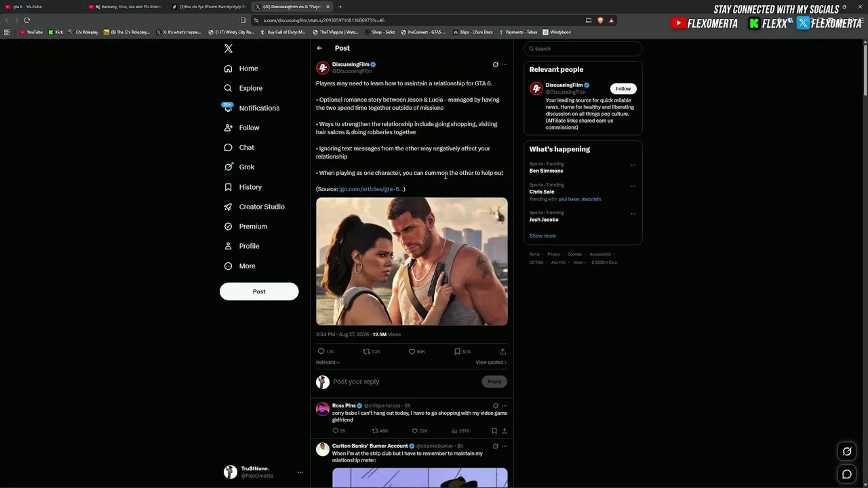Viewport: 868px width, 488px height.
Task: Follow DiscussingFilm in Relevant people
Action: (x=623, y=89)
